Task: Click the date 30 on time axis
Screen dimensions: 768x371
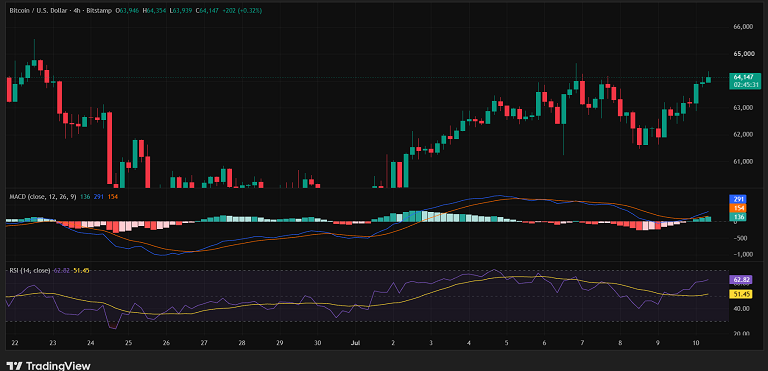Action: pos(317,343)
